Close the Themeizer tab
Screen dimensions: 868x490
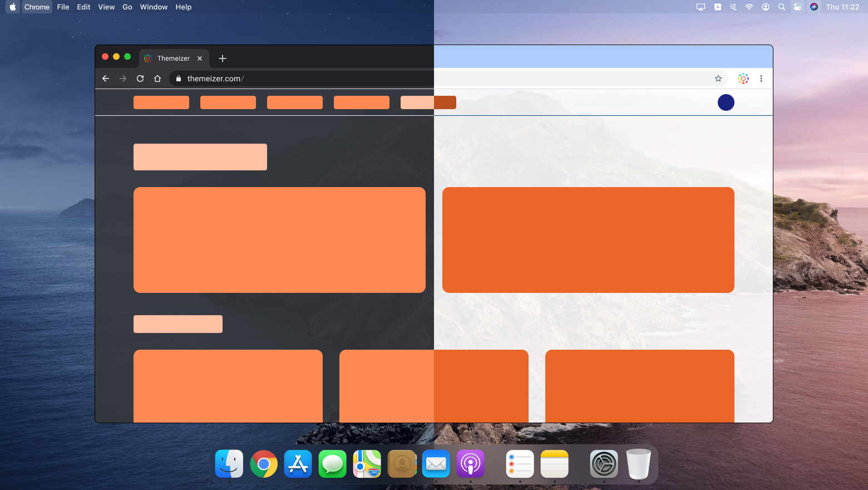200,58
